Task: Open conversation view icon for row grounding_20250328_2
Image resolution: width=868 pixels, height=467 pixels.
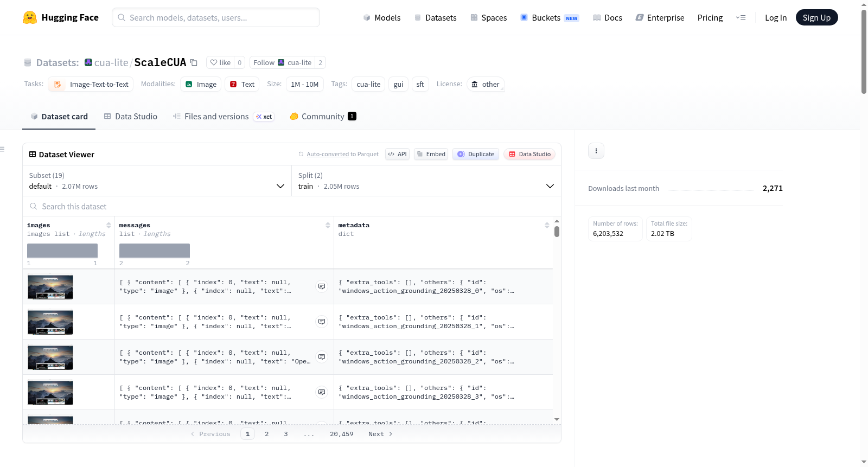Action: (x=322, y=357)
